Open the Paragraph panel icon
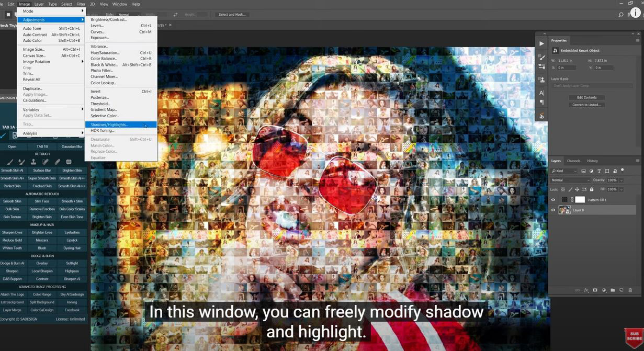 tap(541, 102)
